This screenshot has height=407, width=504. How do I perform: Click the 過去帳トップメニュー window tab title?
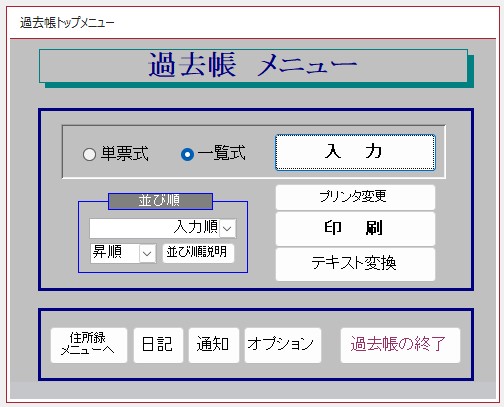point(67,23)
